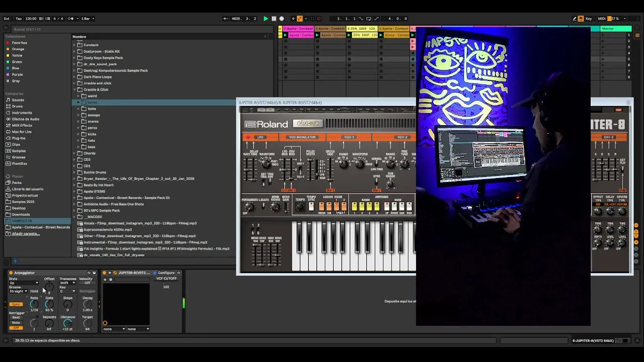Open the Drums category in browser
Viewport: 644px width, 362px height.
pos(17,106)
